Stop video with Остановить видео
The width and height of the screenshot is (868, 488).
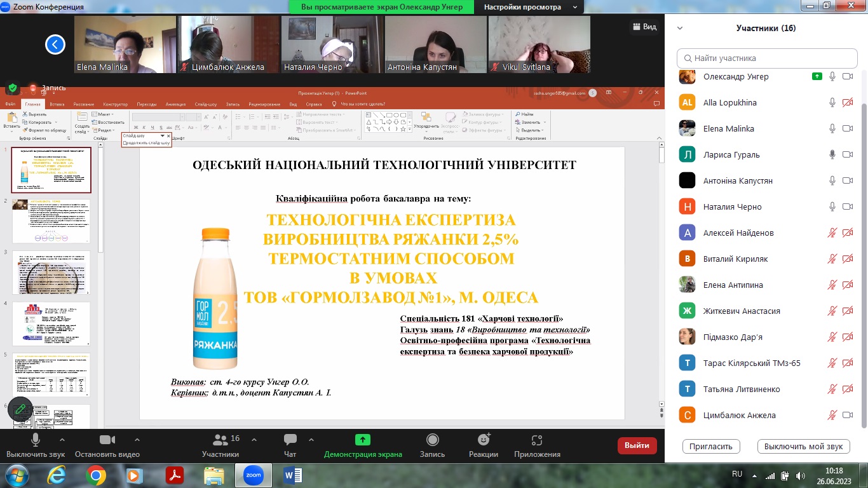(107, 440)
